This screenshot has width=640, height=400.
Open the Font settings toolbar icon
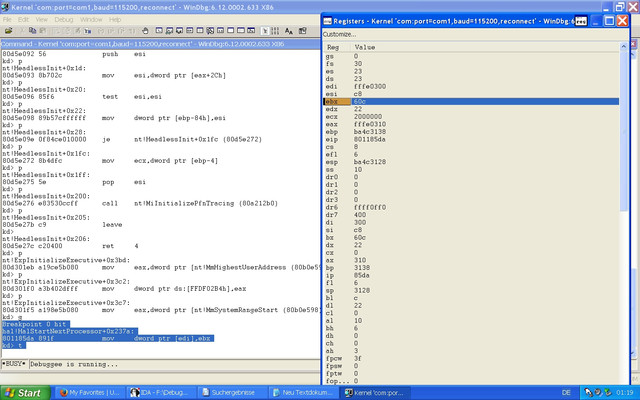point(289,31)
